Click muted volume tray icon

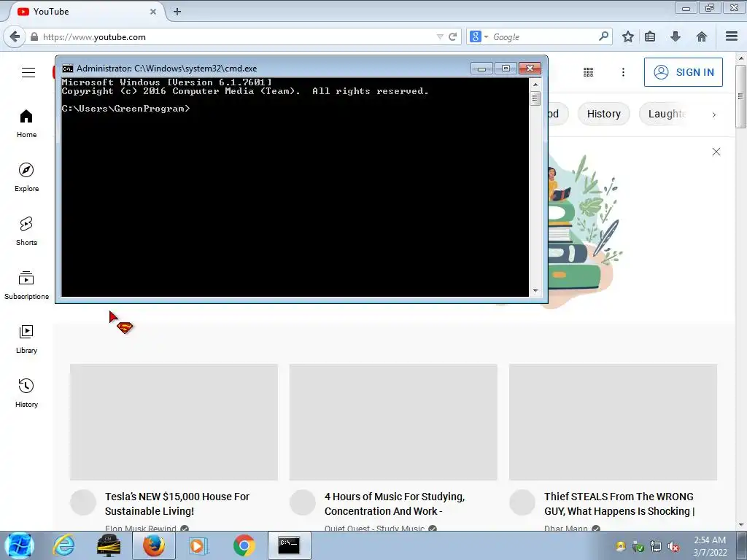(x=673, y=547)
